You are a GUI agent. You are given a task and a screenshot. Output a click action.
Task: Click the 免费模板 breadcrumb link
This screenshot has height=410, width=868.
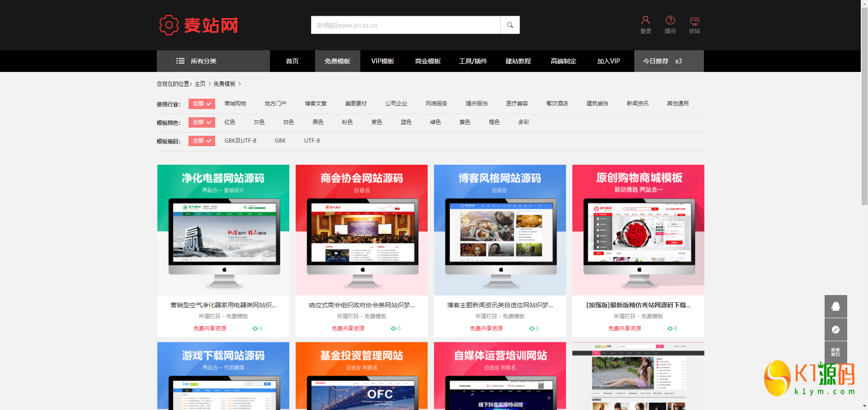[x=225, y=84]
